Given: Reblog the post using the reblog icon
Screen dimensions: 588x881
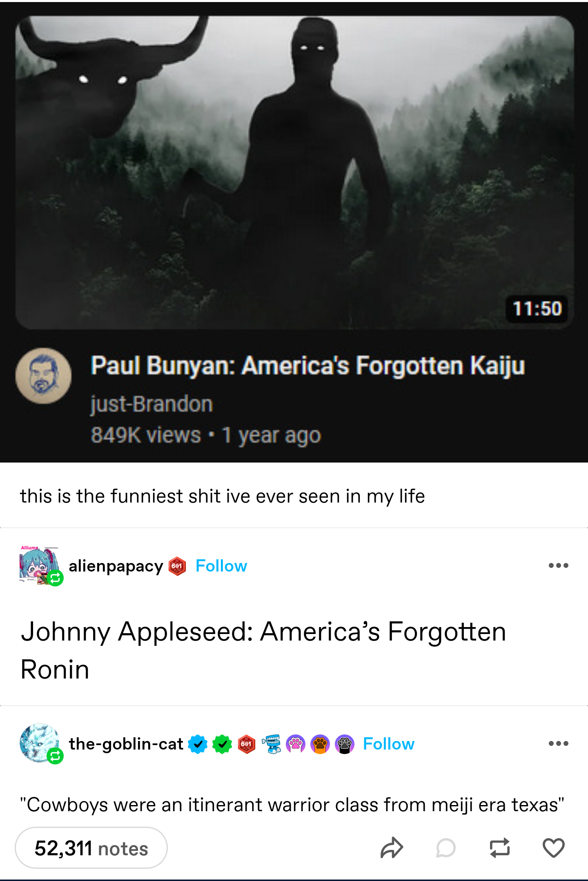Looking at the screenshot, I should coord(500,848).
